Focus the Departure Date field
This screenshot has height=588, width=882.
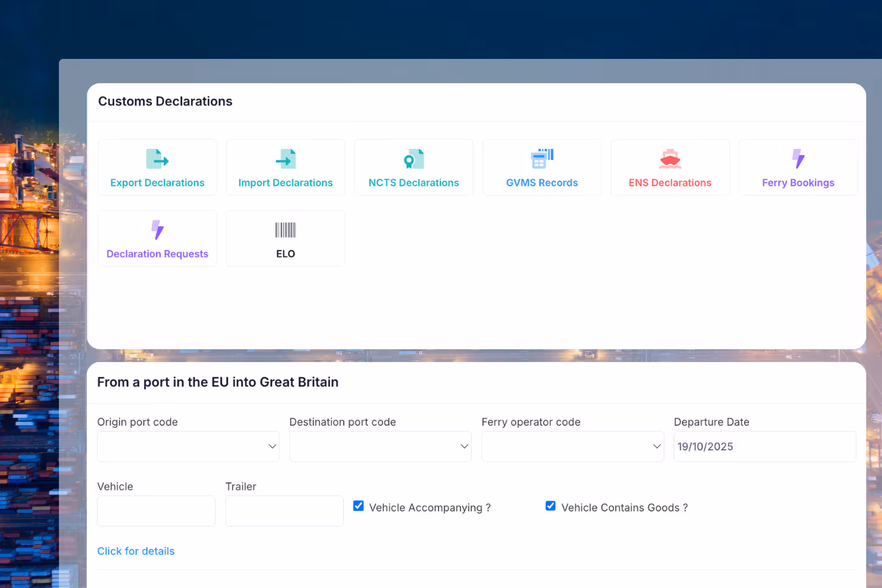click(765, 446)
